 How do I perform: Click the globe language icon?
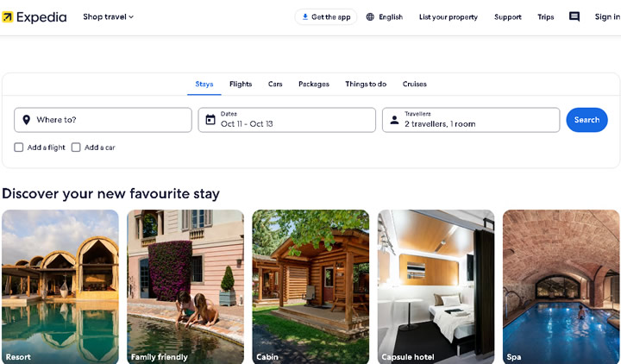click(x=370, y=16)
